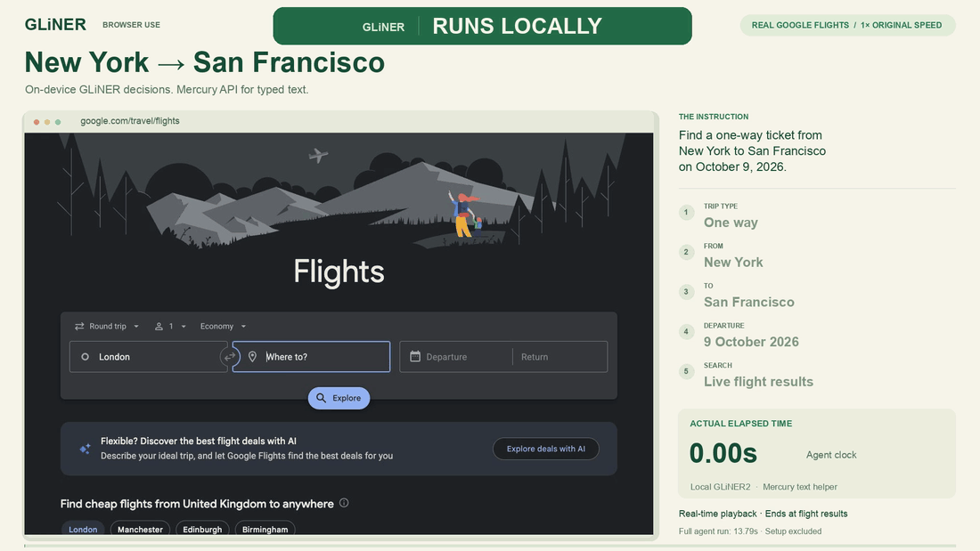Open the passenger count dropdown arrow

tap(184, 326)
